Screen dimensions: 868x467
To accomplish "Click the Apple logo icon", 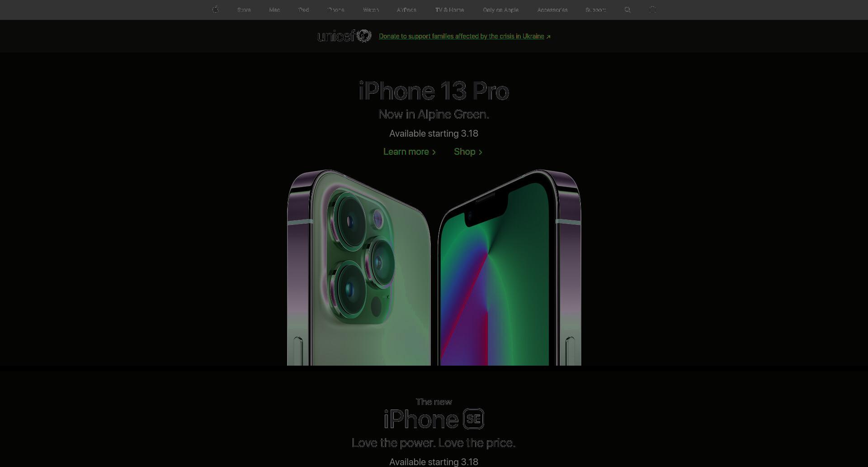I will pyautogui.click(x=216, y=10).
